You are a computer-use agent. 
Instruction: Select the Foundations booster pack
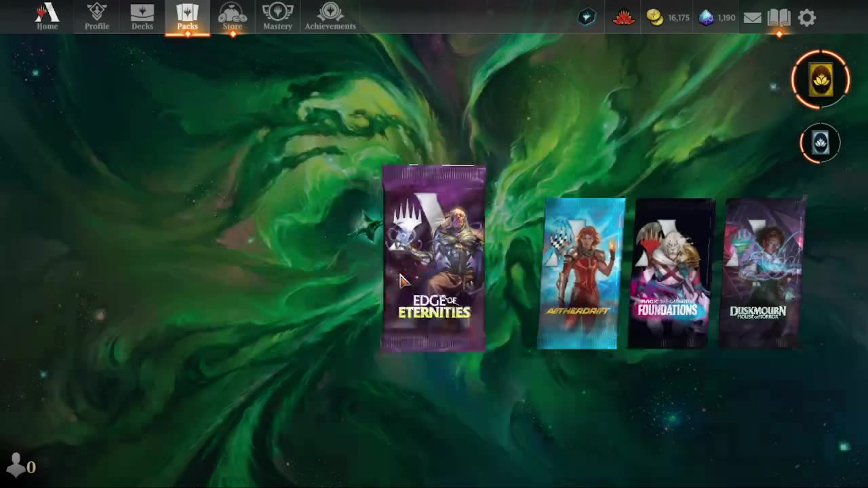pyautogui.click(x=671, y=273)
